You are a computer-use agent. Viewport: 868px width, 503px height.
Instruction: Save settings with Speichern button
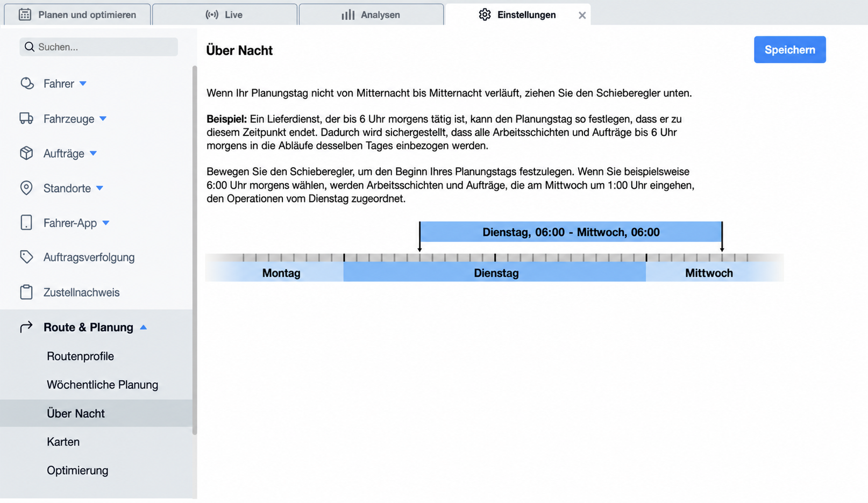point(789,49)
